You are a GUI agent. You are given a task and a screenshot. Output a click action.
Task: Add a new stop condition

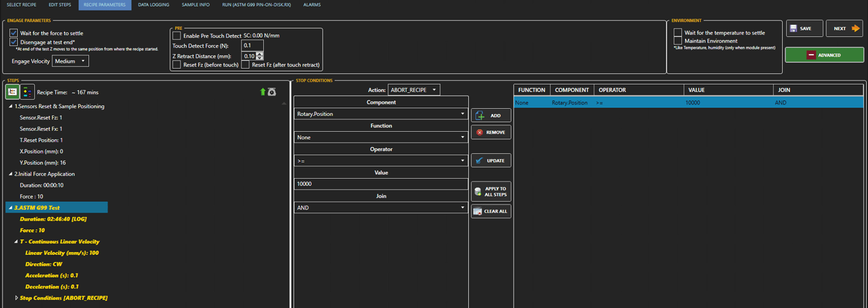[491, 116]
